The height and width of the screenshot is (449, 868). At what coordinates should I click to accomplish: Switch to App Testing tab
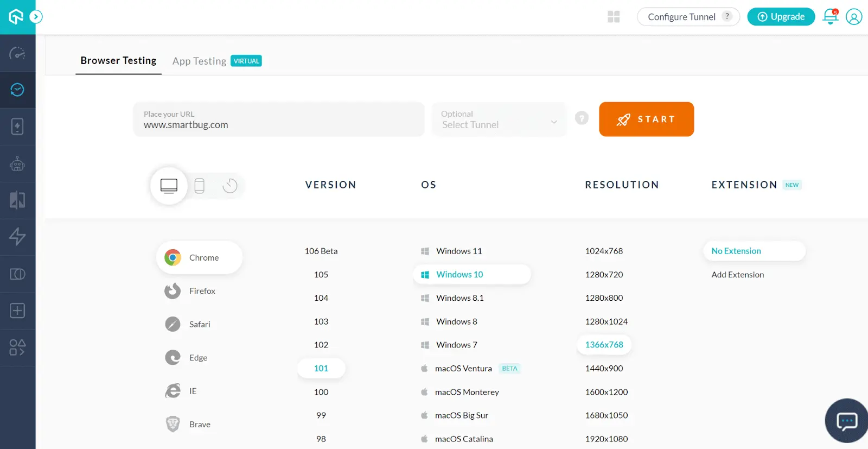click(x=200, y=61)
